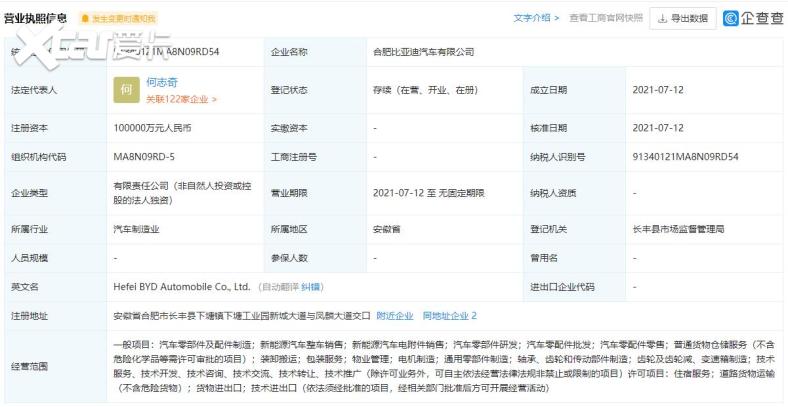Select English name Hefei BYD Automobile Co., Ltd.
The width and height of the screenshot is (788, 407).
point(182,287)
